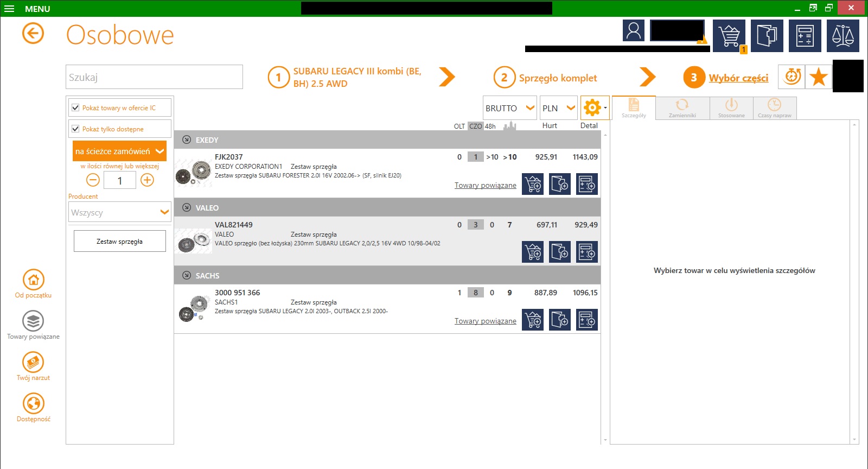Open the calculator icon in header
868x469 pixels.
tap(805, 36)
